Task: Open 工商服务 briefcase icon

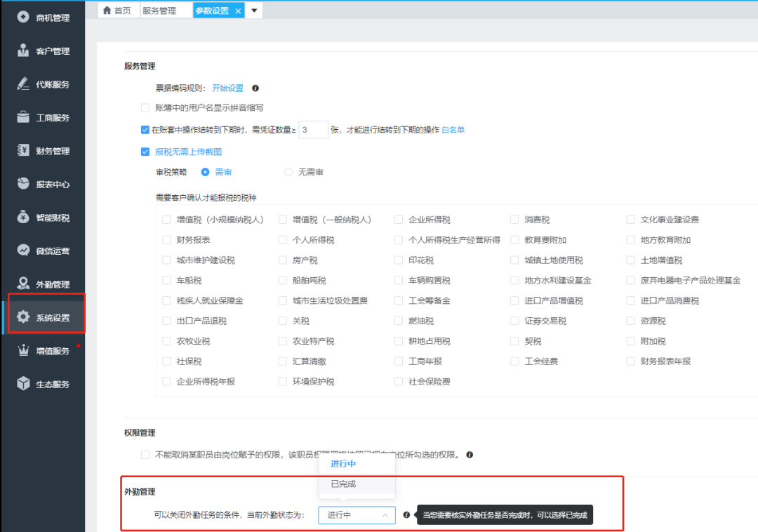Action: pos(22,117)
